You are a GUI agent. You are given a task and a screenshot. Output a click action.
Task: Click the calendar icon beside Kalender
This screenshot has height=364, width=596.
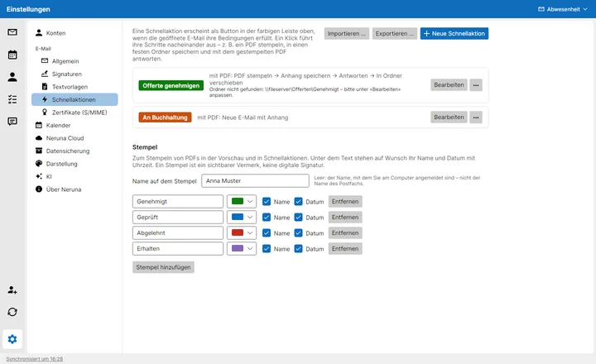coord(39,125)
